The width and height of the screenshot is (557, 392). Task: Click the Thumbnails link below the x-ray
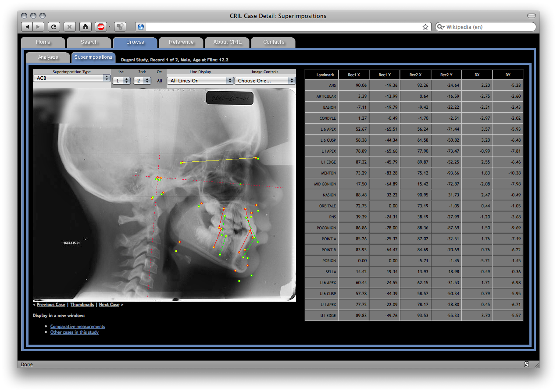pyautogui.click(x=82, y=305)
